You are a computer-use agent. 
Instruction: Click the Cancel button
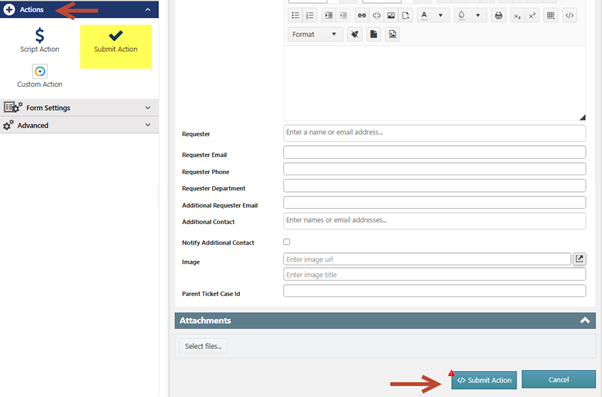pyautogui.click(x=559, y=379)
